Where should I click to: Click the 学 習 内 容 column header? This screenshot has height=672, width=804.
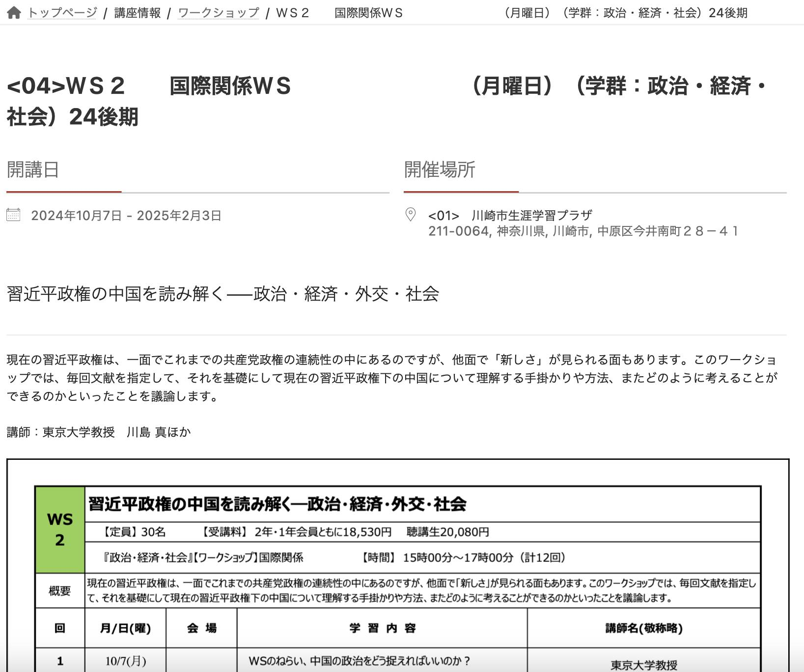(x=382, y=628)
